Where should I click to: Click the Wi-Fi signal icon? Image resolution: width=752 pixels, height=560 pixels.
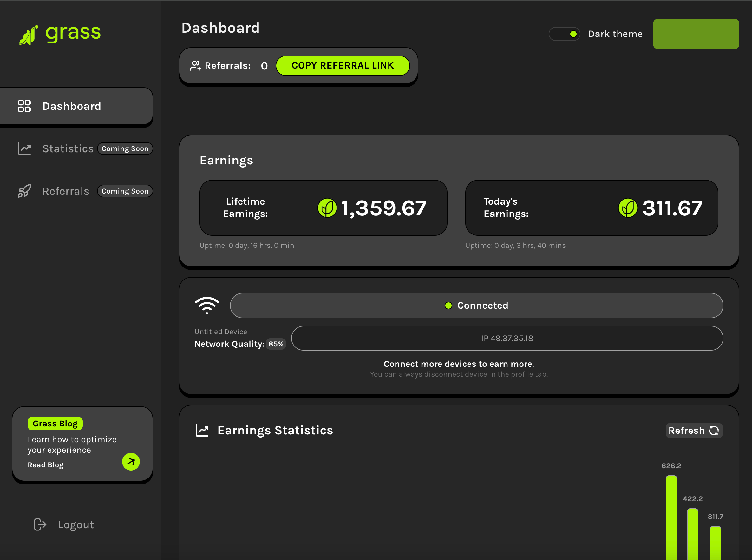tap(207, 306)
